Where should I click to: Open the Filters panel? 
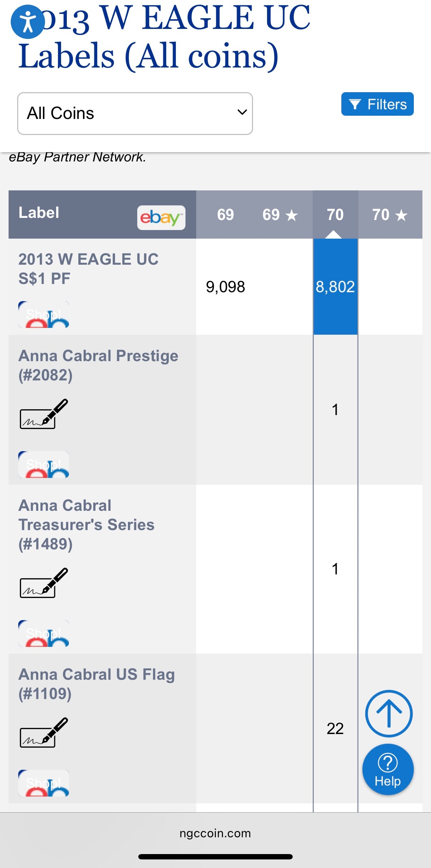coord(377,104)
